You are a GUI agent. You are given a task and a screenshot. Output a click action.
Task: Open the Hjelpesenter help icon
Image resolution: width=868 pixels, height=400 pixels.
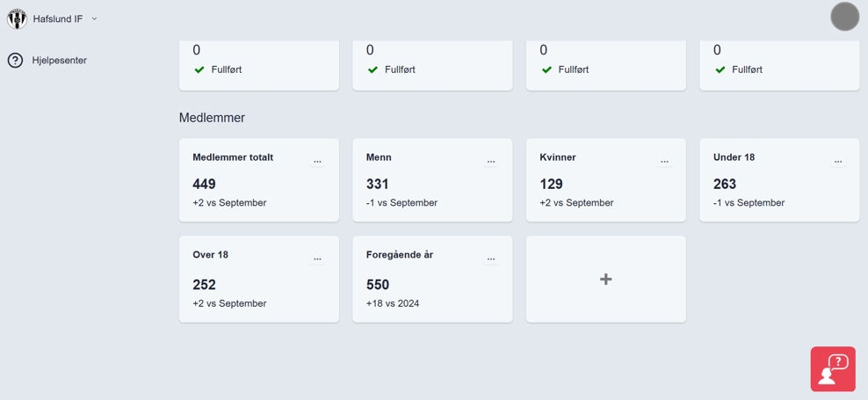(x=15, y=61)
